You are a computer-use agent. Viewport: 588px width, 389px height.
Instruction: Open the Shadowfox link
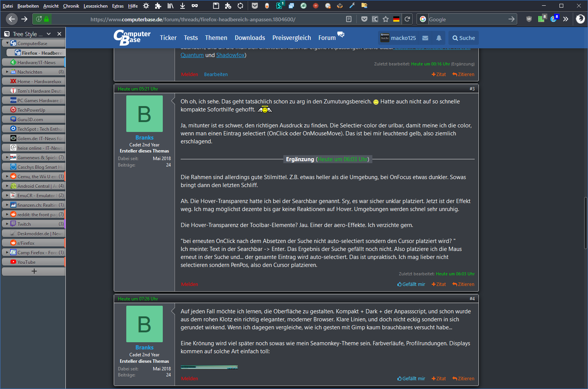point(230,55)
